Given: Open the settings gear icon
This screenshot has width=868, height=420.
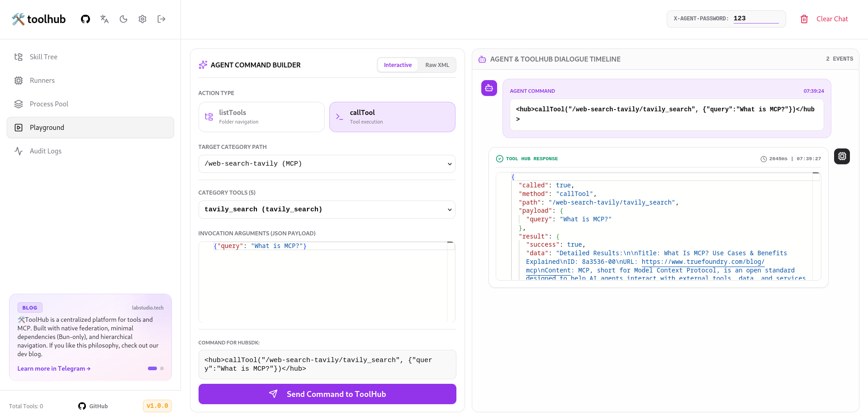Looking at the screenshot, I should pyautogui.click(x=142, y=19).
